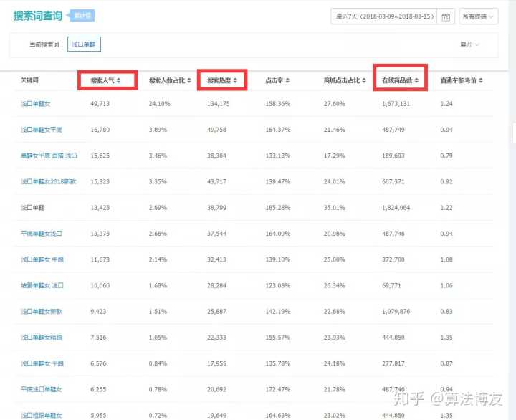Select the 172.47% click rate value
516x420 pixels.
pos(278,389)
